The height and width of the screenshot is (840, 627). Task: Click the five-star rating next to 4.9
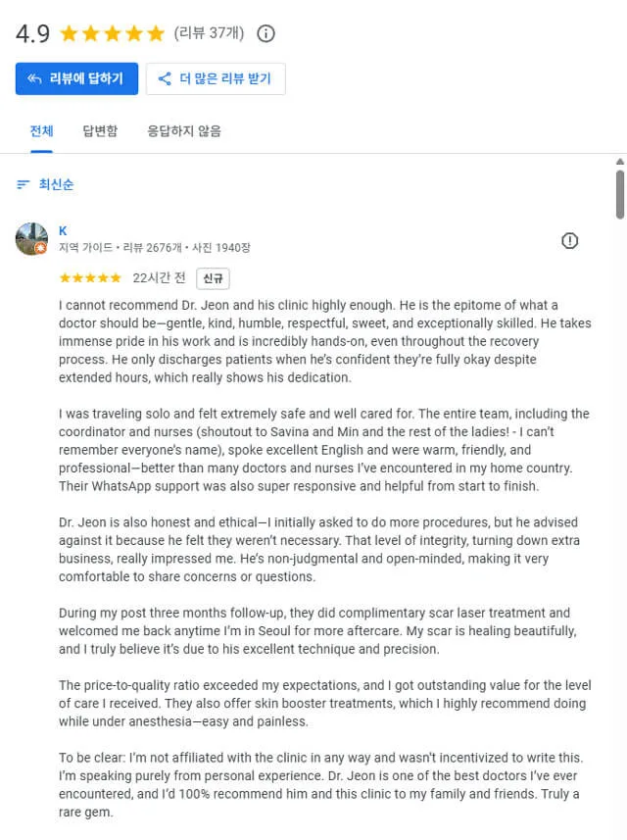tap(112, 33)
